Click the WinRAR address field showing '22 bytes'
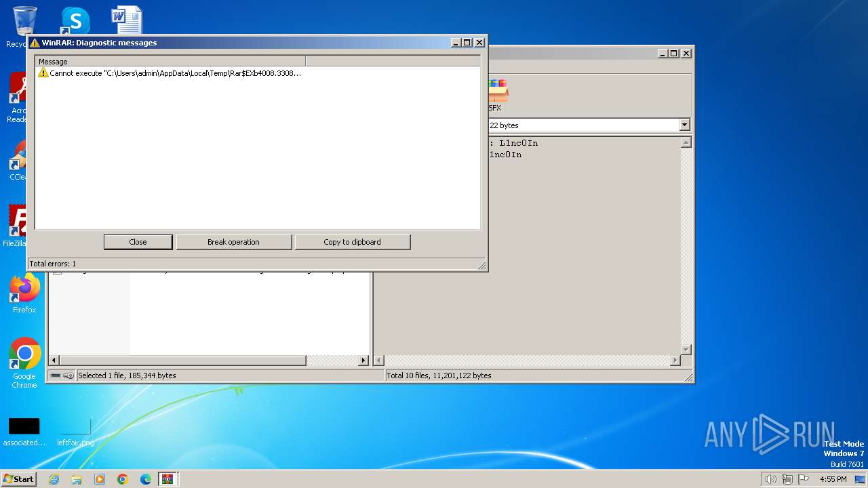The width and height of the screenshot is (868, 488). tap(583, 125)
